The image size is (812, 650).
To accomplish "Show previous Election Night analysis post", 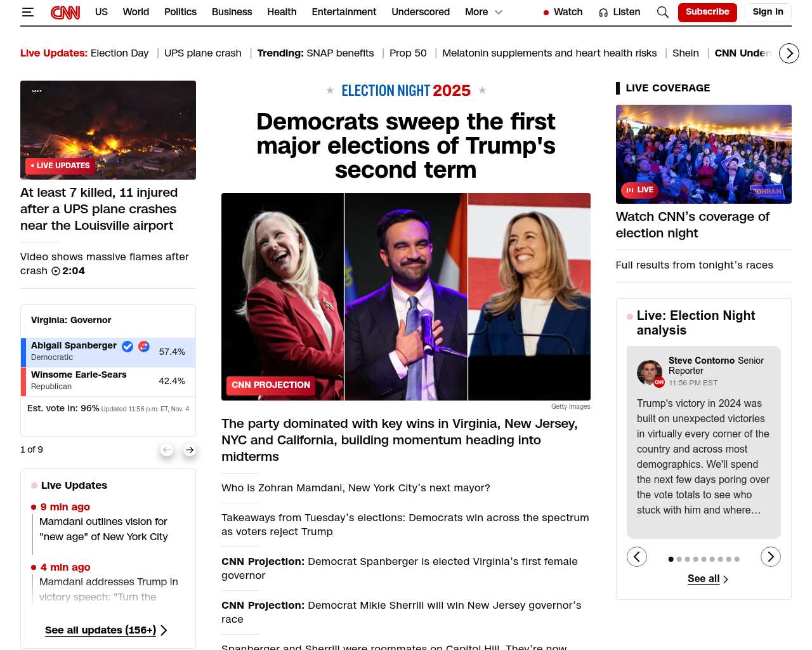I will tap(637, 557).
